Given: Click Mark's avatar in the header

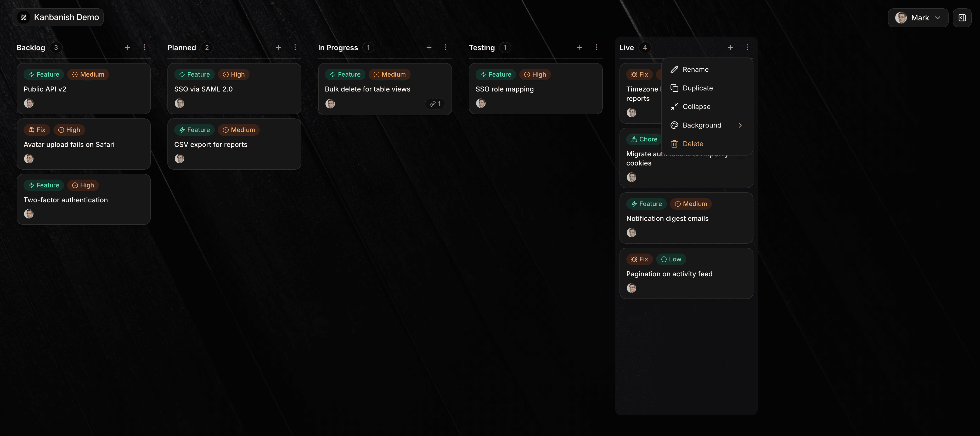Looking at the screenshot, I should pos(900,18).
